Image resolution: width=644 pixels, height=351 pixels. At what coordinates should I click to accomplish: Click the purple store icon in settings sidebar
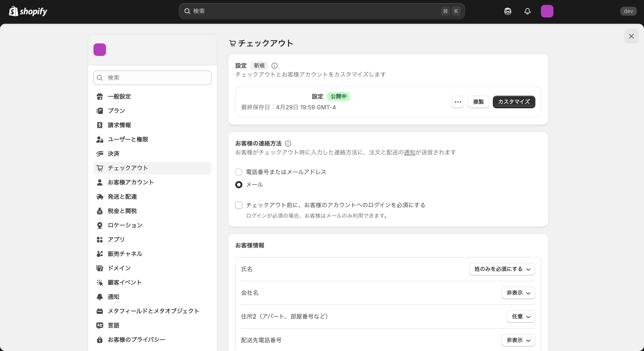100,49
